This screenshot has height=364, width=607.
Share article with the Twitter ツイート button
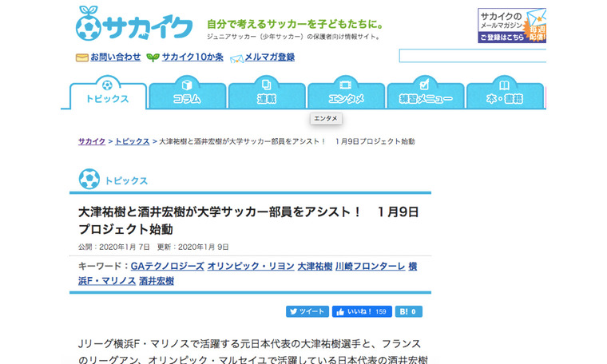(307, 311)
